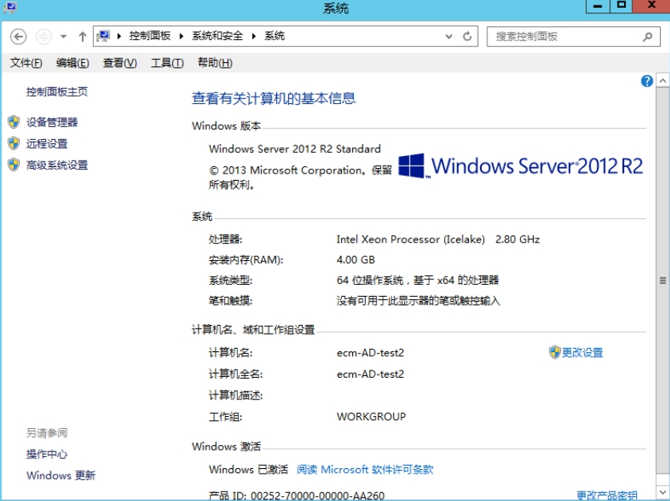This screenshot has width=670, height=501.
Task: Click the computer icon in the address bar
Action: tap(103, 36)
